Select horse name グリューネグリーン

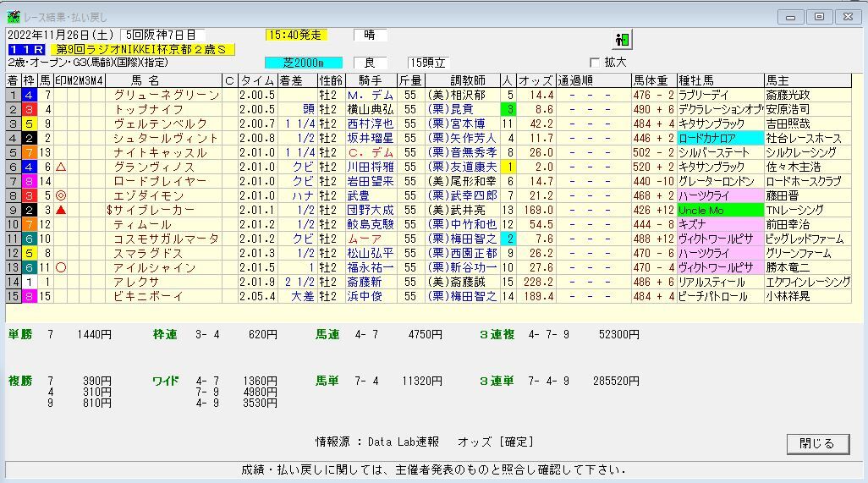click(167, 95)
